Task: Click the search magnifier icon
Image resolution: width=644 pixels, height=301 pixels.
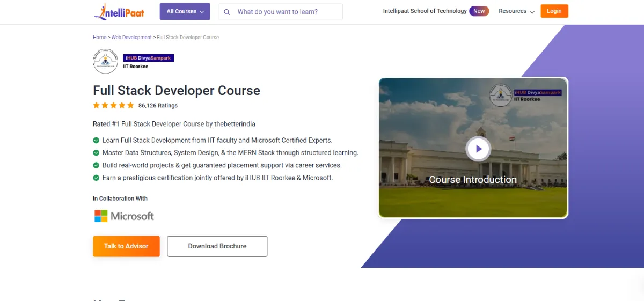Action: [227, 12]
